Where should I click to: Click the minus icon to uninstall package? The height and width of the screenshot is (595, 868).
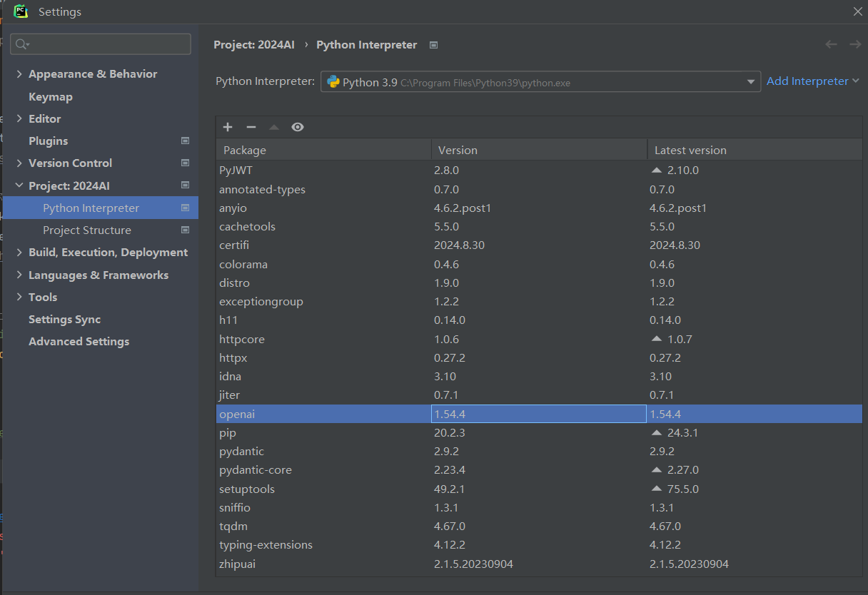251,127
